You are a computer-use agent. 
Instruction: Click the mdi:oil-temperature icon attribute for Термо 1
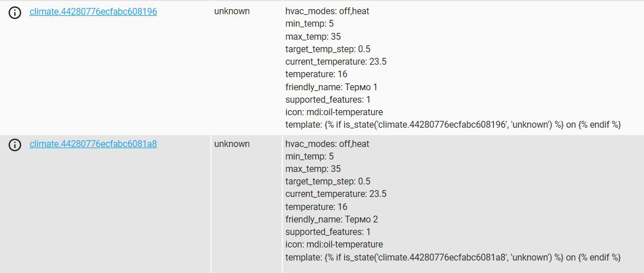[x=334, y=112]
